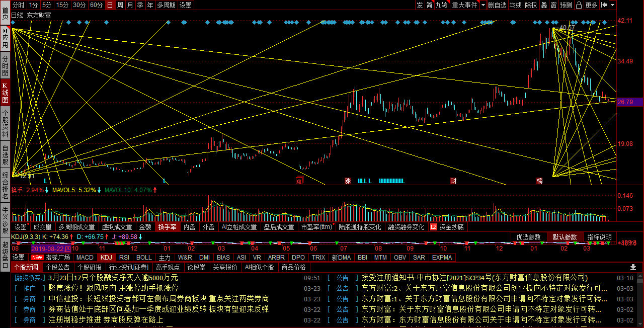Image resolution: width=644 pixels, height=328 pixels.
Task: Switch chart to 5分 period
Action: click(x=47, y=5)
